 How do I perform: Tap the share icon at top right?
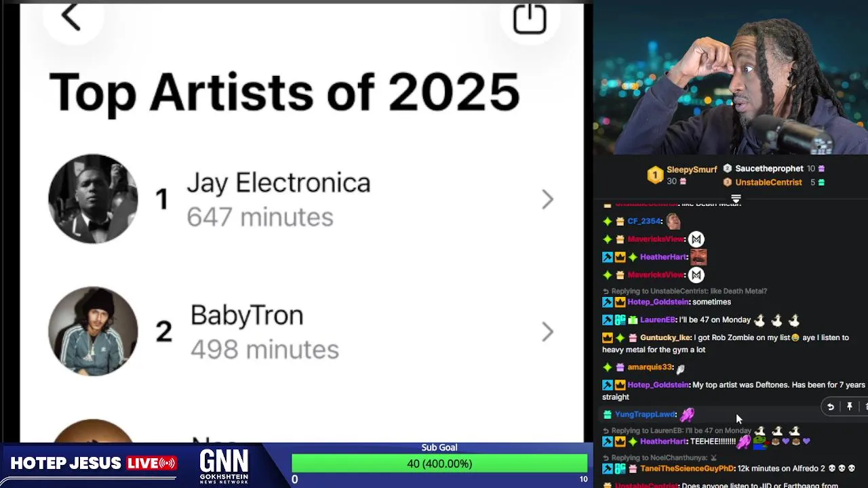530,18
